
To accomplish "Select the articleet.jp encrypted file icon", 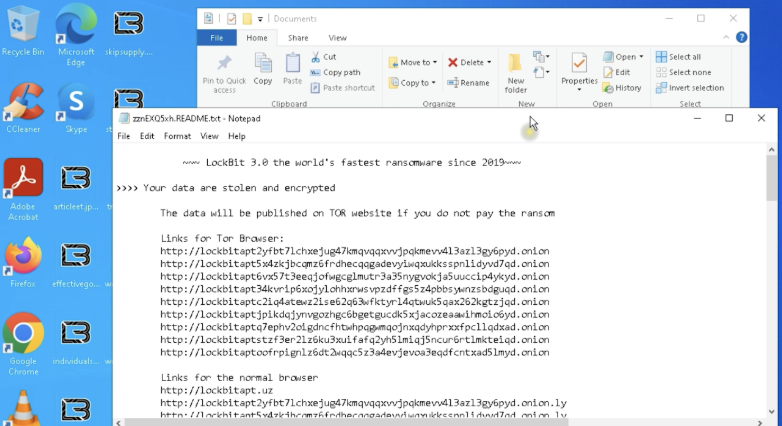I will point(76,189).
